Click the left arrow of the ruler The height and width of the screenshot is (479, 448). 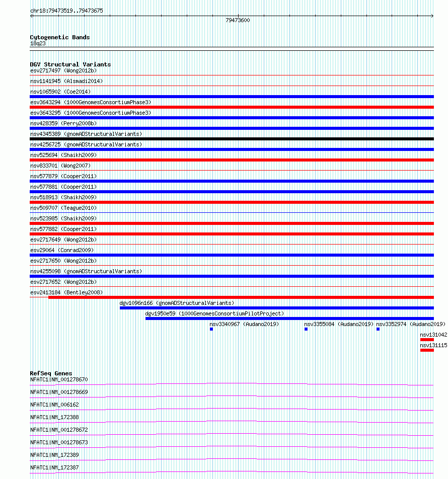click(x=32, y=16)
